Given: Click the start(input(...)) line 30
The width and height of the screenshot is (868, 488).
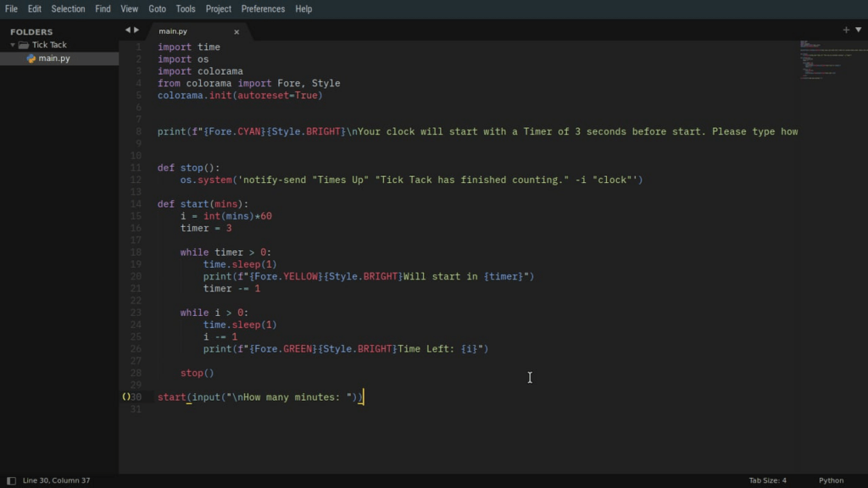Looking at the screenshot, I should pos(260,397).
